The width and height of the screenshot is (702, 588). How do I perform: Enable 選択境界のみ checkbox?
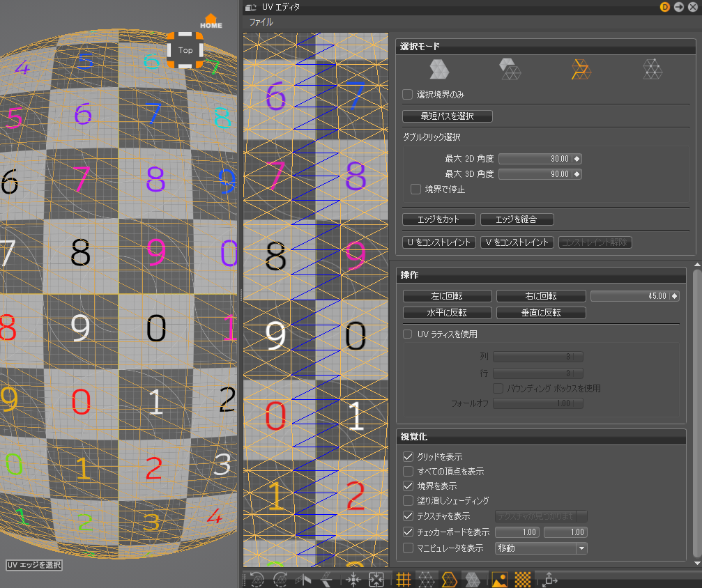coord(407,95)
